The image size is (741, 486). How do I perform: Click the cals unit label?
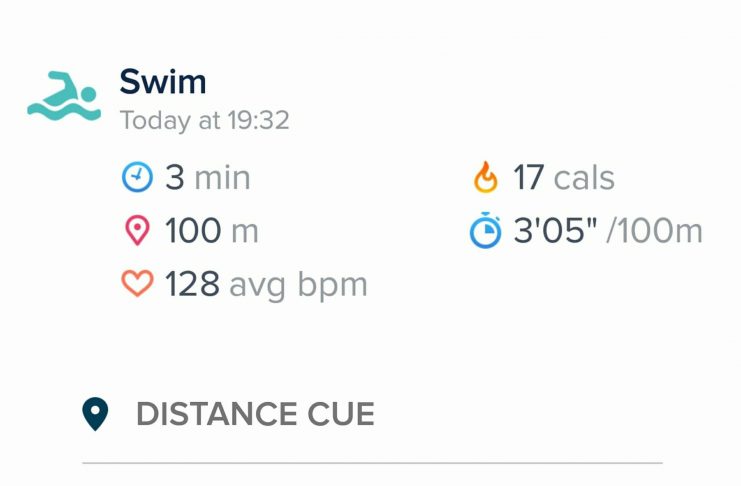click(584, 178)
